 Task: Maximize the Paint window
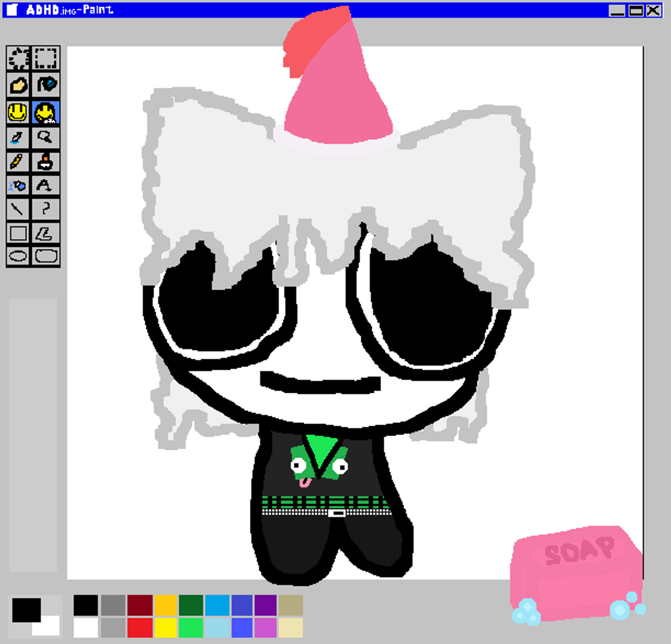pos(636,10)
